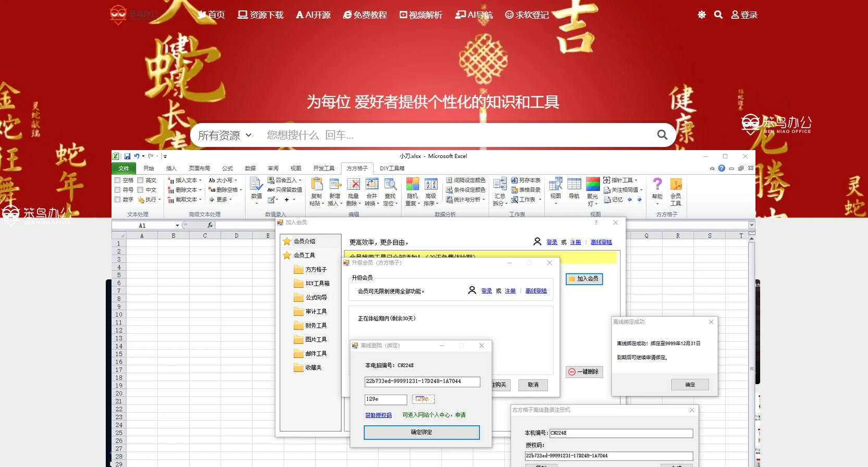
Task: Open the 查找定位 tool
Action: 390,191
